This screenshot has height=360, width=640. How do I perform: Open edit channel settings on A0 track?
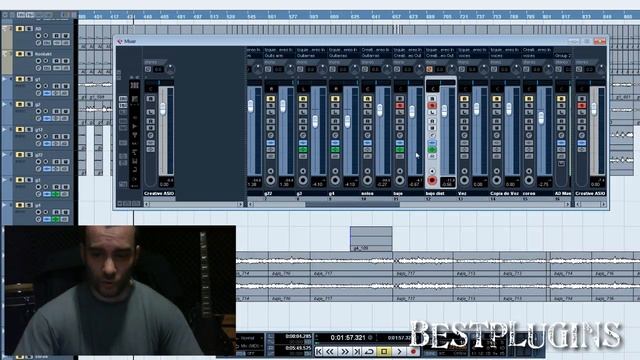[38, 42]
